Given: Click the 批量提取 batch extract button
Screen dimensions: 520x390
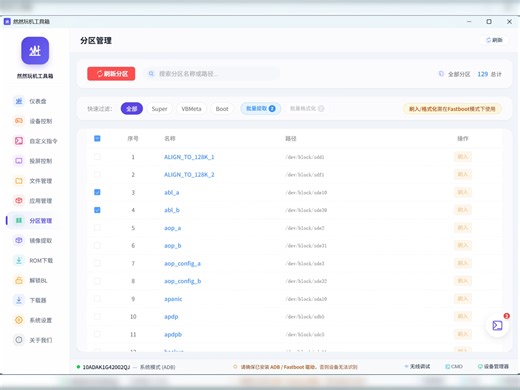Looking at the screenshot, I should tap(260, 108).
